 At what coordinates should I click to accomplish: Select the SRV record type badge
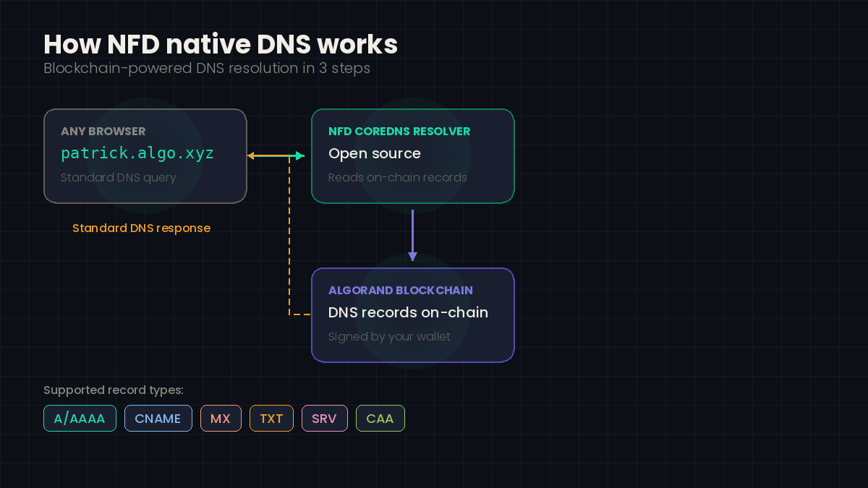(x=325, y=418)
